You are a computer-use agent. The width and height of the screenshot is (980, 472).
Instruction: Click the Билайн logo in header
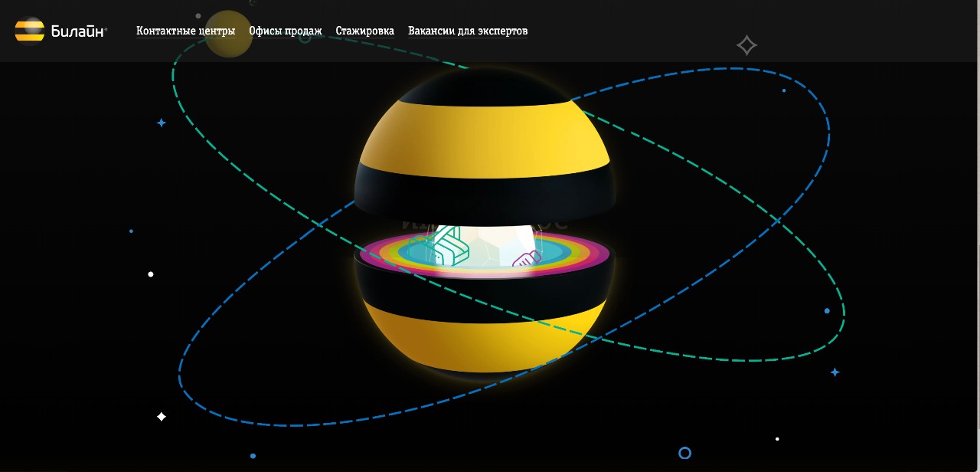(x=61, y=31)
